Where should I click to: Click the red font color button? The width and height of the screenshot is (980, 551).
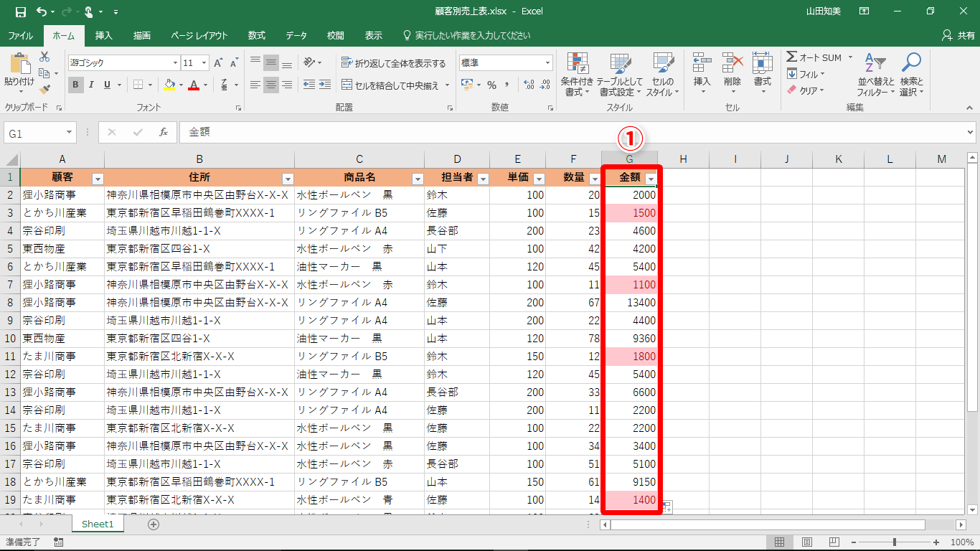coord(193,85)
